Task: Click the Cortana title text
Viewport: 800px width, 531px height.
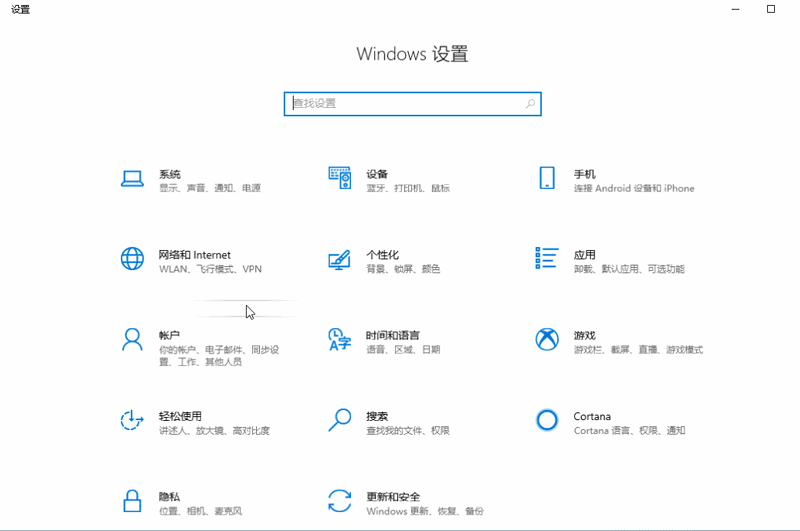Action: (592, 416)
